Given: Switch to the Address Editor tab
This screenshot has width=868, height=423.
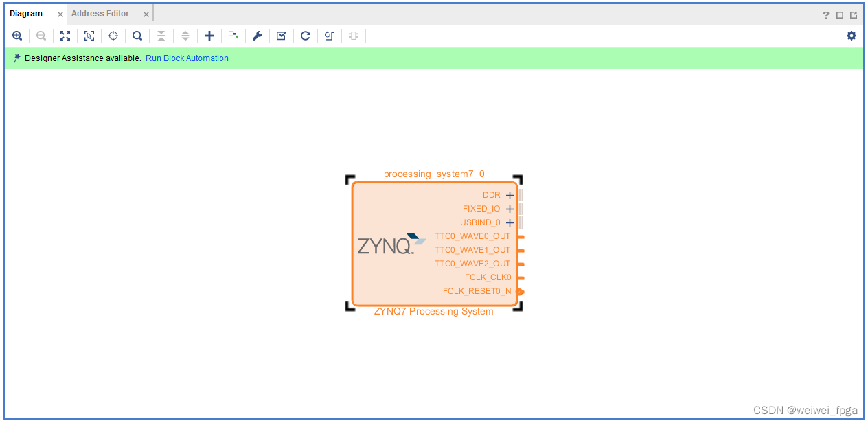Looking at the screenshot, I should click(x=100, y=13).
